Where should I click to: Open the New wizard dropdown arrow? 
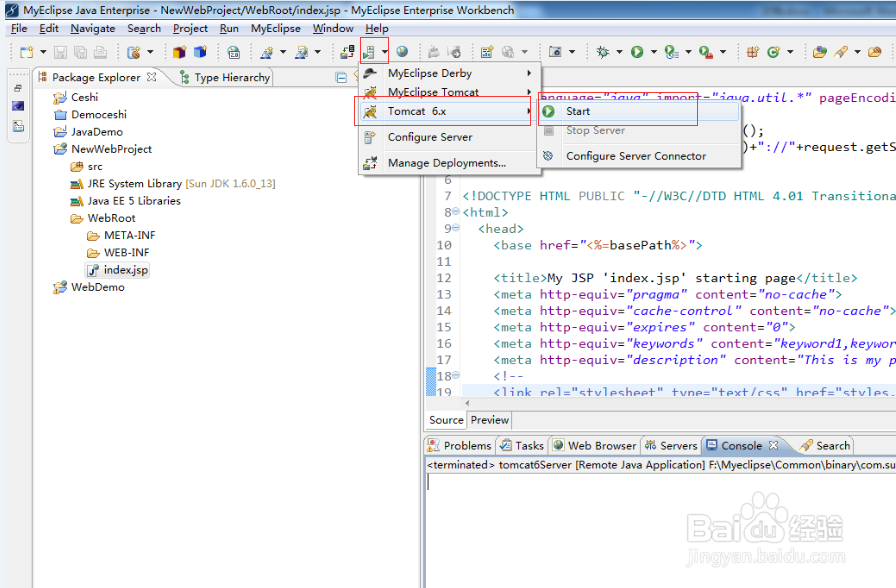[x=43, y=53]
